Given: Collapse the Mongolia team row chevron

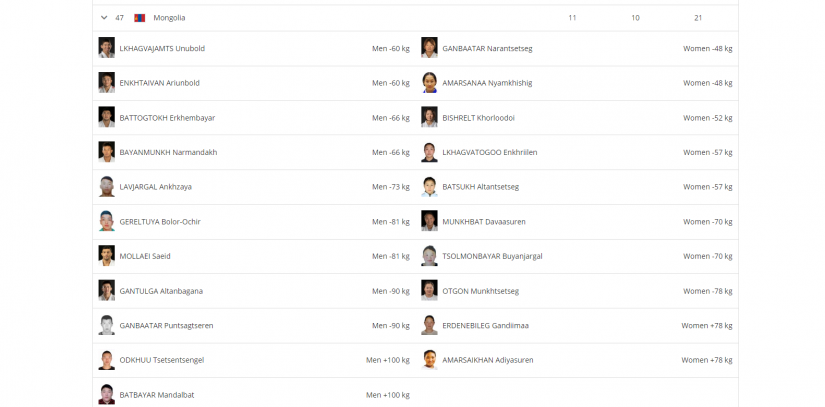Looking at the screenshot, I should point(104,18).
